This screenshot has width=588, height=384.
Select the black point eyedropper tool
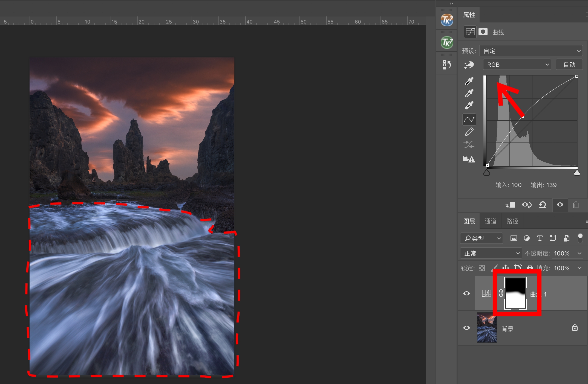pyautogui.click(x=469, y=81)
